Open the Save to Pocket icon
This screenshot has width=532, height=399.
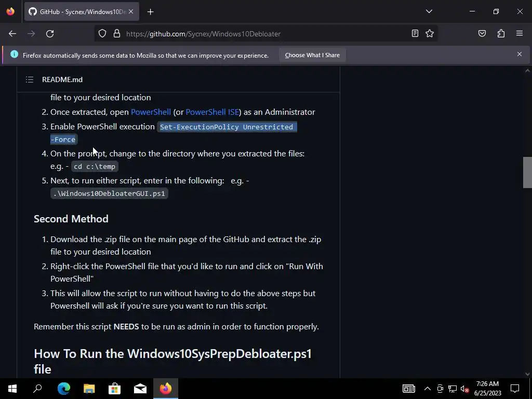click(x=482, y=33)
